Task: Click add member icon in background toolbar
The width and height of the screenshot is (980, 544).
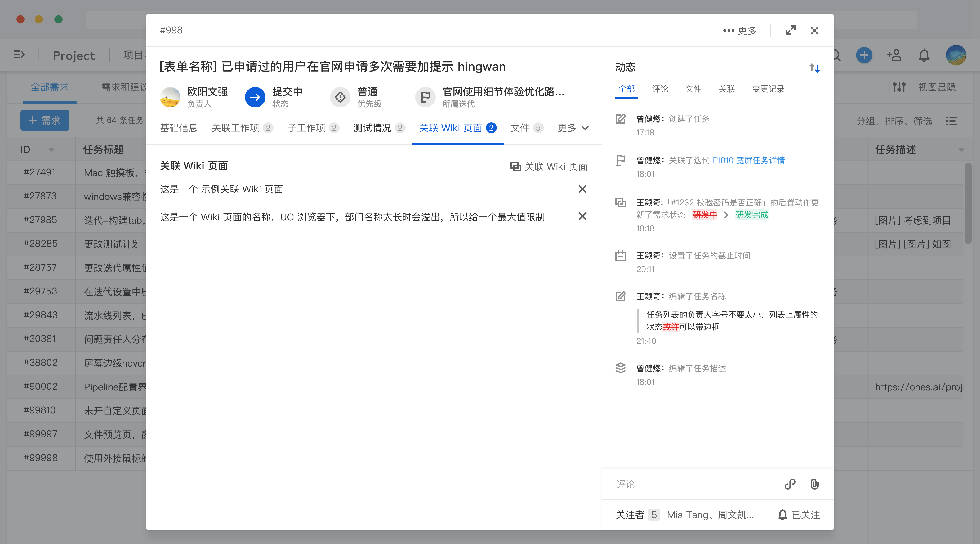Action: pyautogui.click(x=894, y=55)
